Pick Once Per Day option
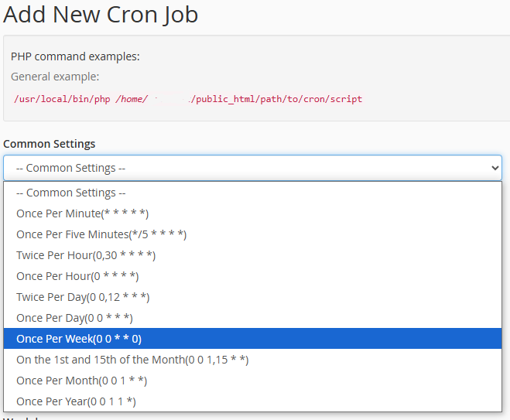This screenshot has height=420, width=510. tap(74, 318)
